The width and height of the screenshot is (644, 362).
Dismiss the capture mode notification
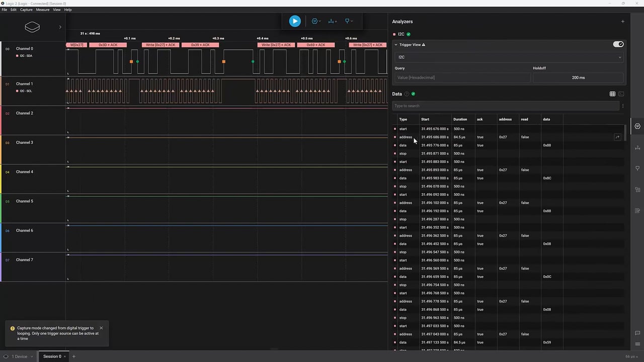coord(101,328)
